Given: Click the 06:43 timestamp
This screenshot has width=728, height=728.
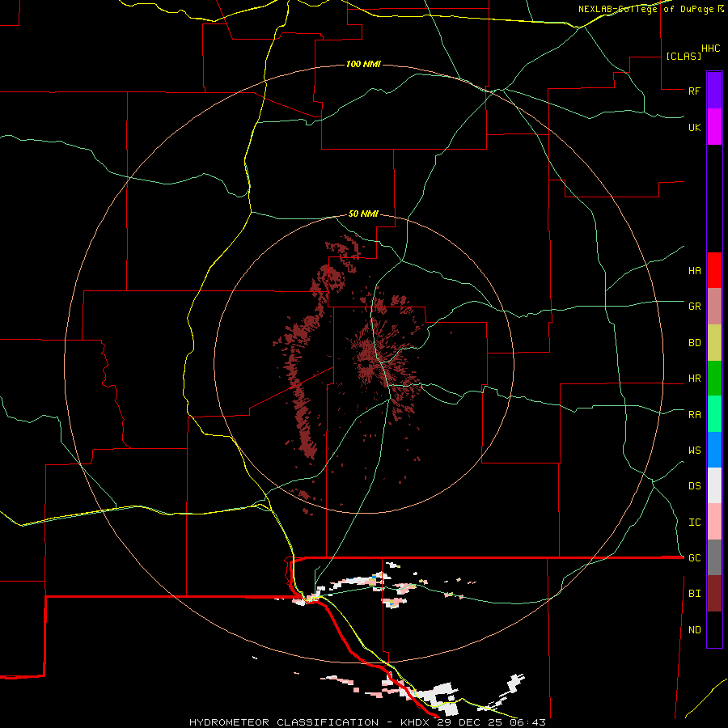Looking at the screenshot, I should (x=527, y=722).
